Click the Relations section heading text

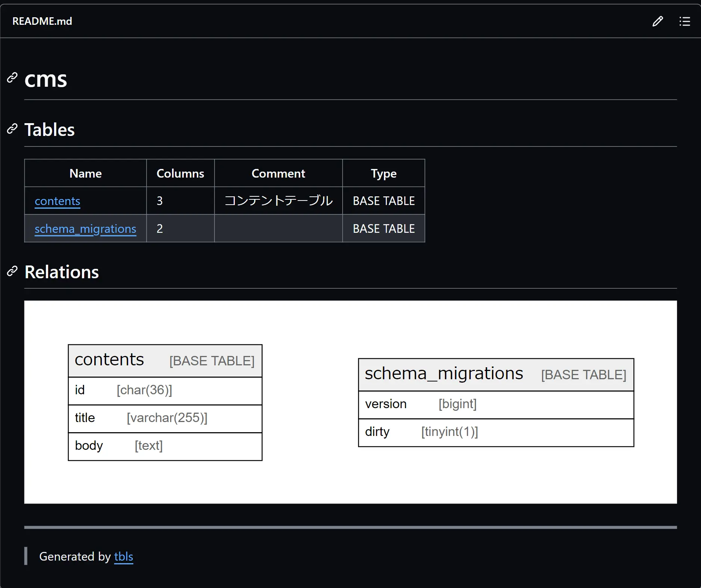click(62, 272)
